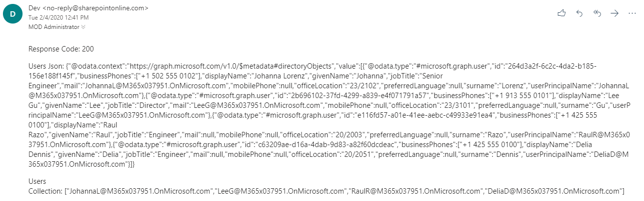Click the Users Collection label text
The image size is (644, 201).
(45, 186)
